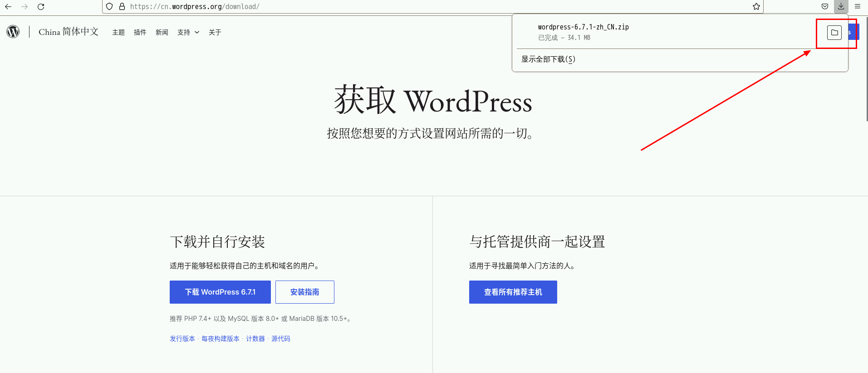The height and width of the screenshot is (373, 868).
Task: Reload the current page
Action: [x=41, y=6]
